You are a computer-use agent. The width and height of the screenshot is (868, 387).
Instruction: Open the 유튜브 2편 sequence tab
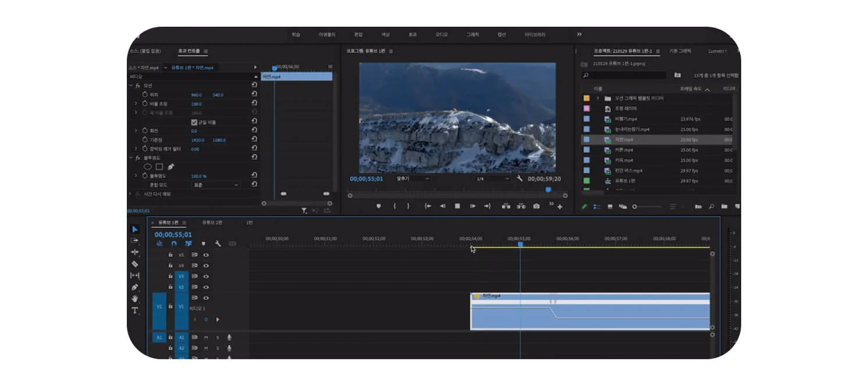coord(212,223)
